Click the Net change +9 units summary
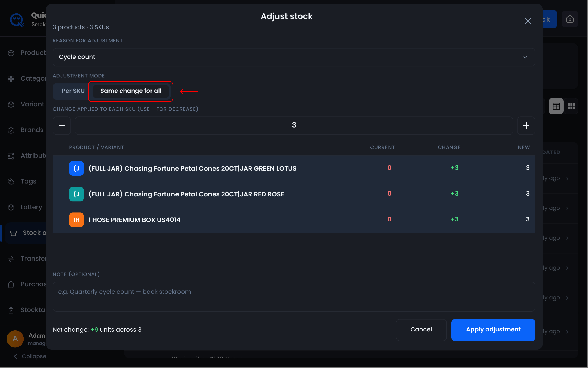Screen dimensions: 588x368 (97, 330)
